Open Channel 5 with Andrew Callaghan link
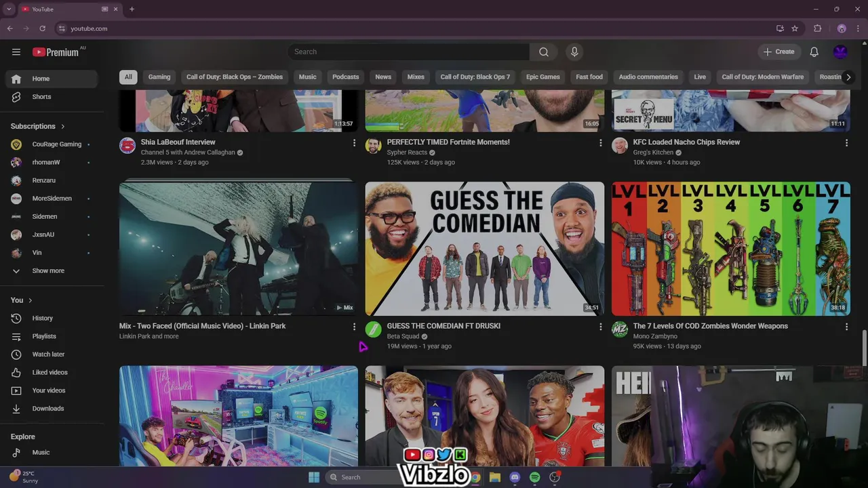Screen dimensions: 868x488 (x=188, y=152)
